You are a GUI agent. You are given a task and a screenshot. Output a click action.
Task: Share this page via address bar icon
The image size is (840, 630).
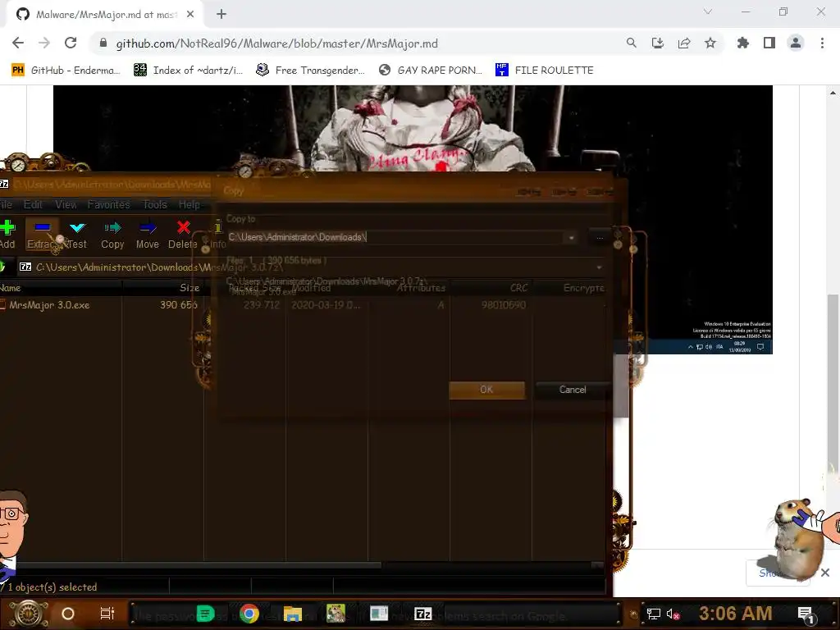(683, 43)
